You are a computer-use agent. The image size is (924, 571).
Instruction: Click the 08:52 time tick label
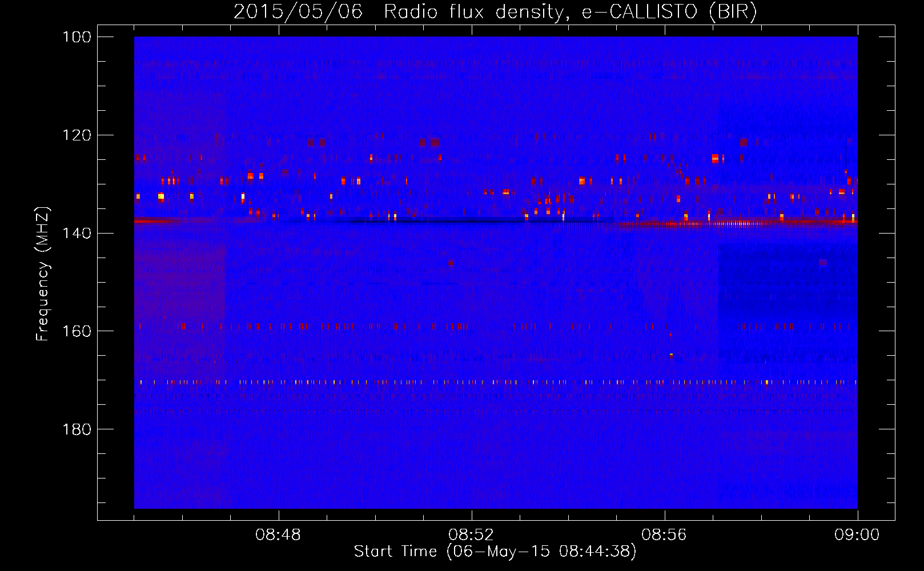pos(471,535)
